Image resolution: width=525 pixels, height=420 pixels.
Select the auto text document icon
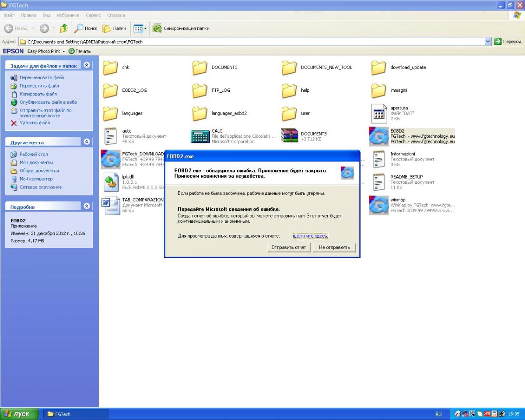pos(111,136)
